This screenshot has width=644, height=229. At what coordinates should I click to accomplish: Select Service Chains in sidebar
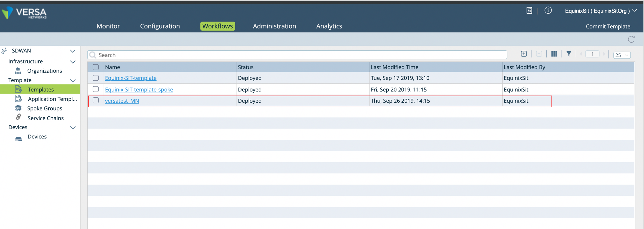pyautogui.click(x=46, y=118)
